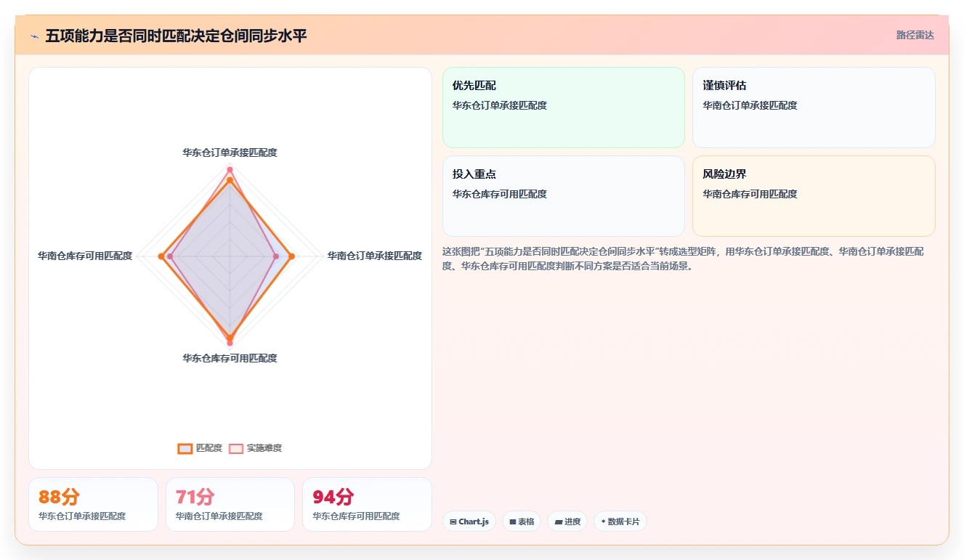Viewport: 964px width, 560px height.
Task: Click the 华东仓库存可用匹配度 axis label below the radar
Action: [x=230, y=358]
